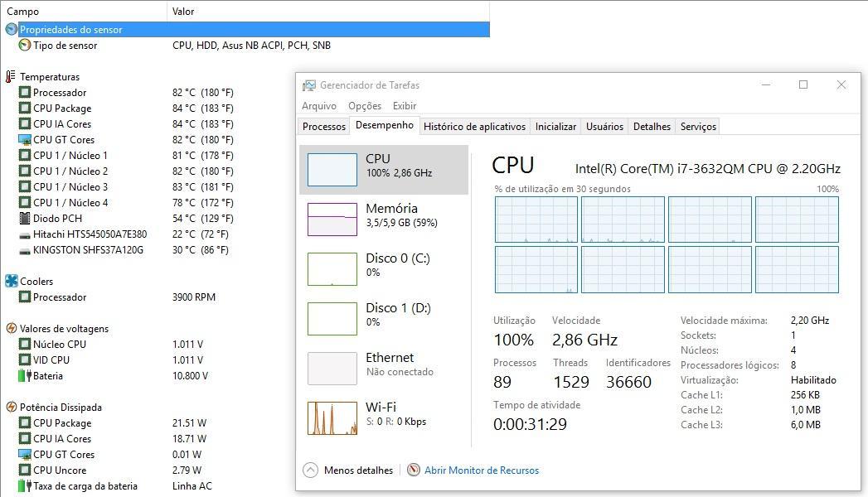Open the Exibir menu
Screen dimensions: 868x497
pyautogui.click(x=405, y=105)
